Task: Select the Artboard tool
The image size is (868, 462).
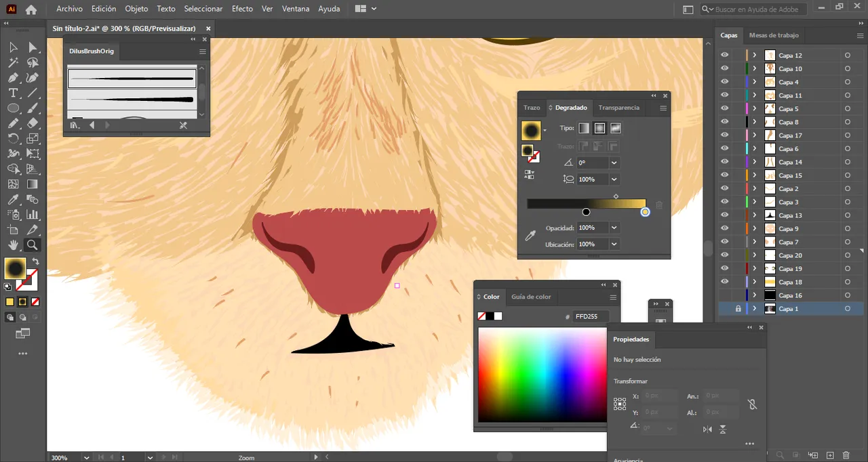Action: coord(13,230)
